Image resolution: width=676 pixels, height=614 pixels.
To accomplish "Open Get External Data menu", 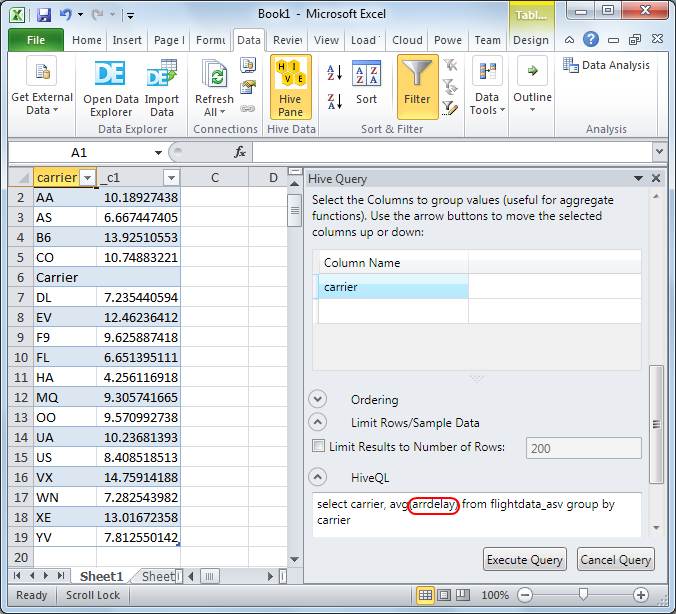I will (x=42, y=86).
